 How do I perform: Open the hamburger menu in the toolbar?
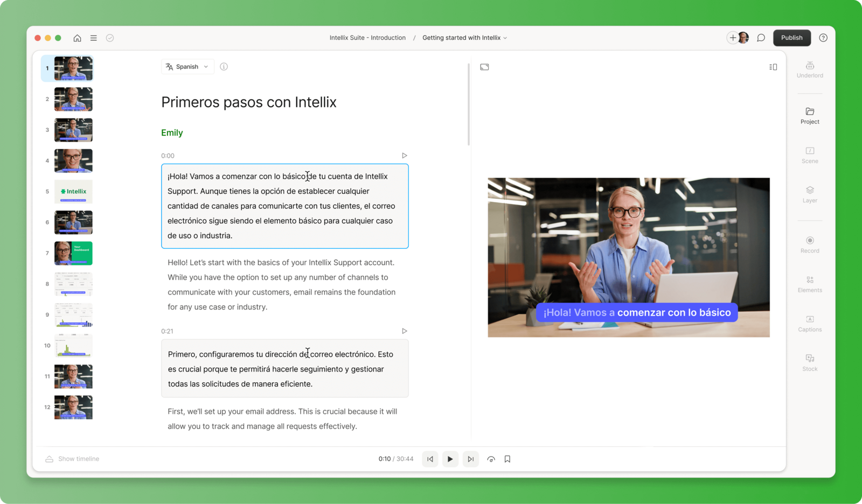(x=93, y=38)
